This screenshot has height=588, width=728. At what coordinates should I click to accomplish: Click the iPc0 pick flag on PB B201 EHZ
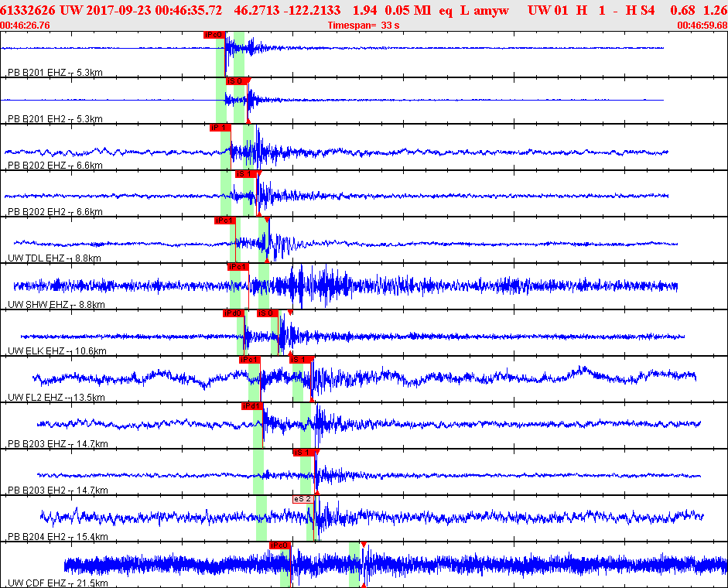[x=214, y=35]
